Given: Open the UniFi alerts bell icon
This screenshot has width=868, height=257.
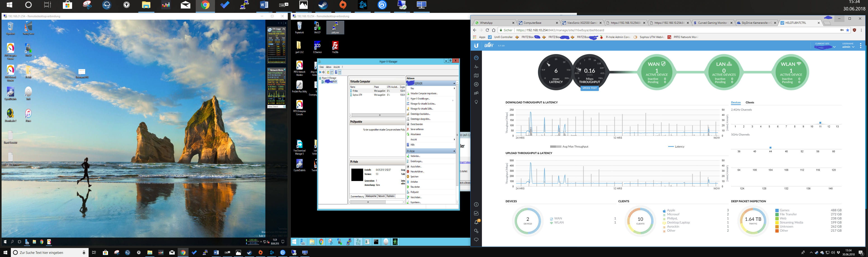Looking at the screenshot, I should tap(476, 222).
